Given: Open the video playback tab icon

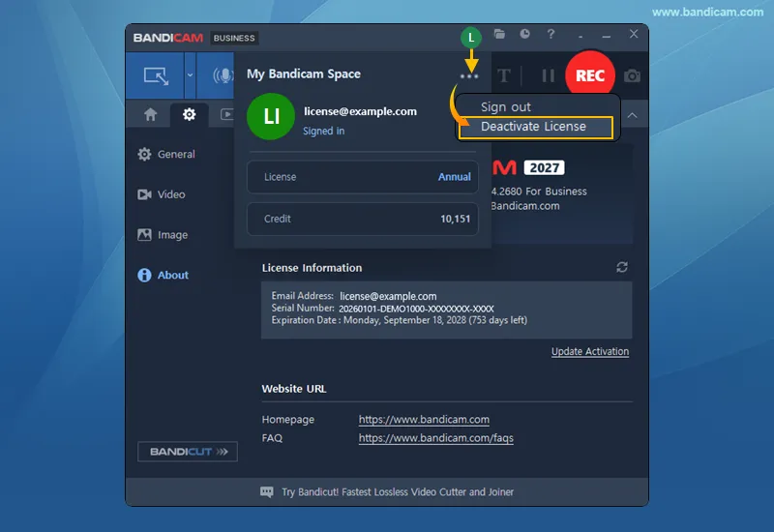Looking at the screenshot, I should (226, 114).
